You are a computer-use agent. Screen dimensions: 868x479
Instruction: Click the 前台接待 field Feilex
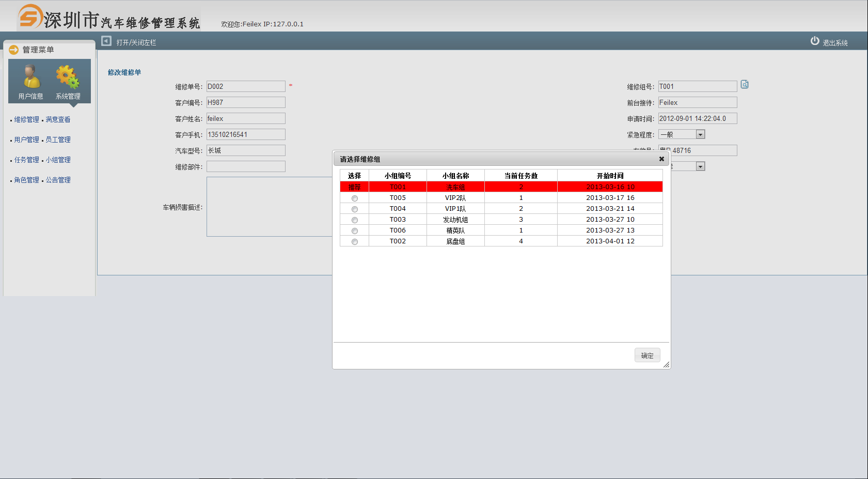coord(698,102)
